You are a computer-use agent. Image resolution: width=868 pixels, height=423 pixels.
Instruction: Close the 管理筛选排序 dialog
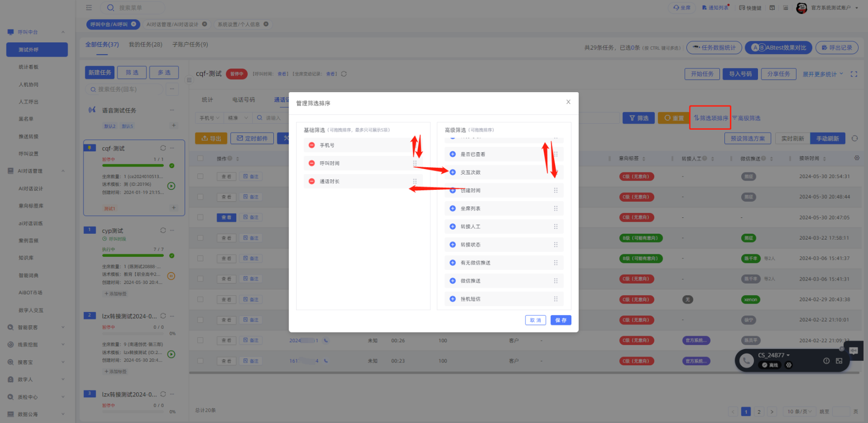pos(568,102)
